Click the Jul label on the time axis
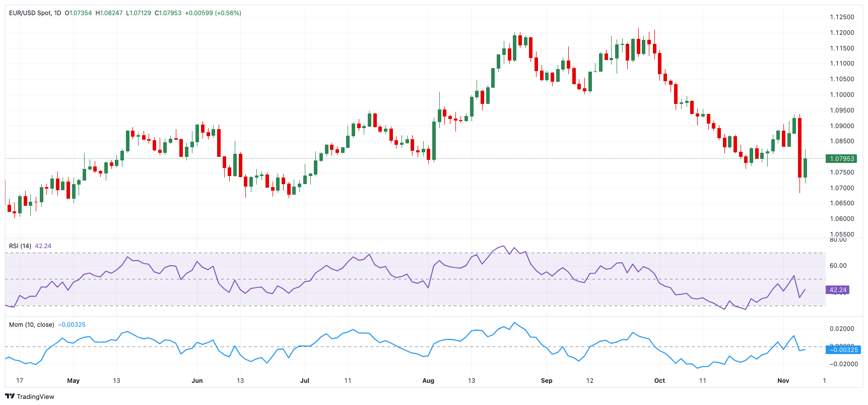This screenshot has height=405, width=868. 305,381
